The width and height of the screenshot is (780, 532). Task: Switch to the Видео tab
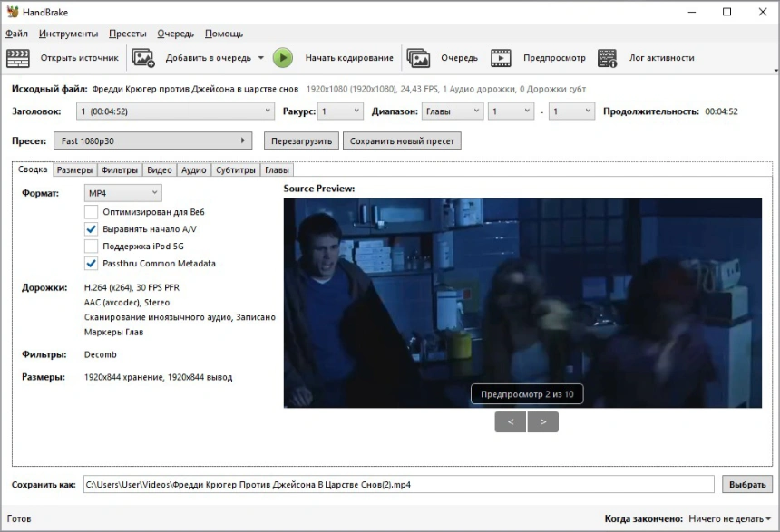point(160,170)
